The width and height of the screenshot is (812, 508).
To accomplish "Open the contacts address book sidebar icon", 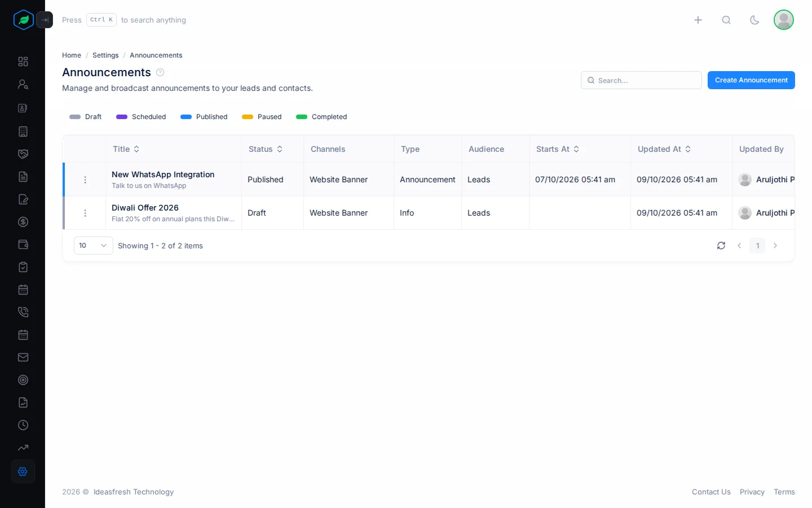I will (x=23, y=108).
